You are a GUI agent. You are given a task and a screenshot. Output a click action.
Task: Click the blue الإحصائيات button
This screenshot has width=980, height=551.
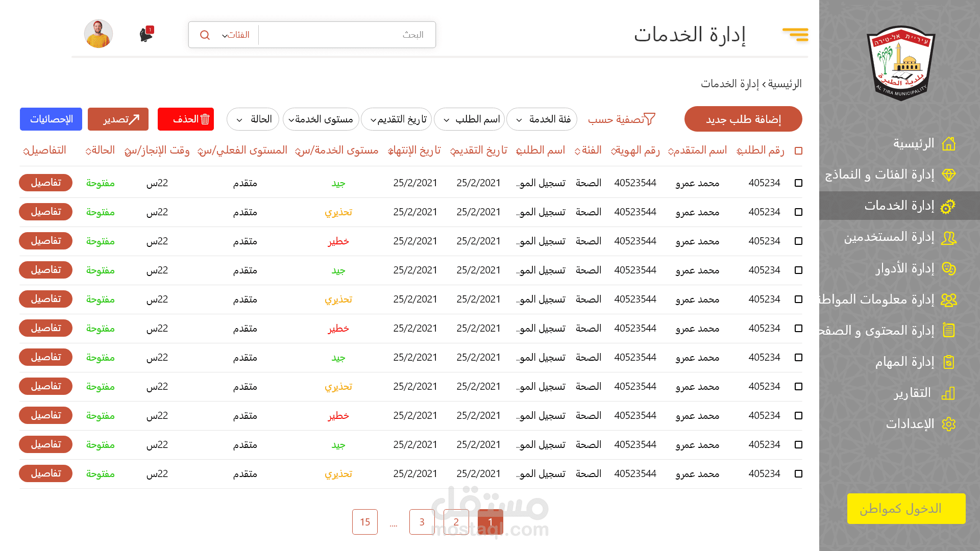pyautogui.click(x=51, y=119)
